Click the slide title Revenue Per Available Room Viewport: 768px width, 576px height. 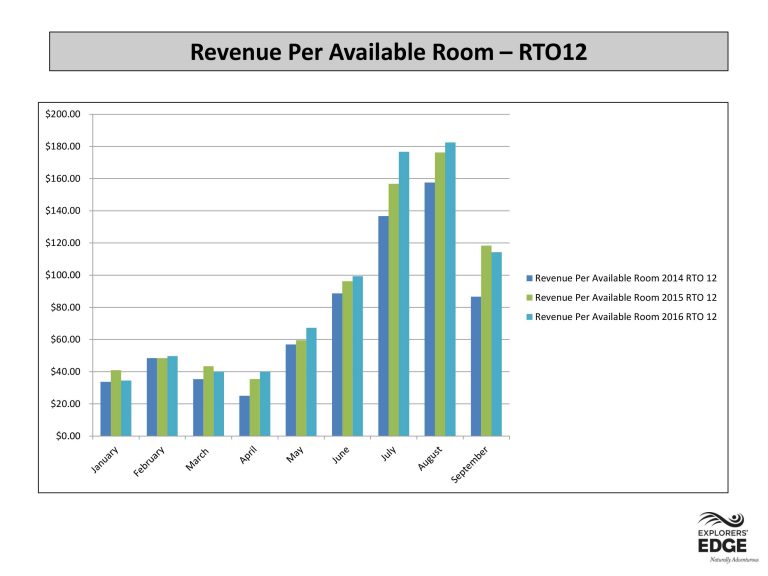coord(388,52)
